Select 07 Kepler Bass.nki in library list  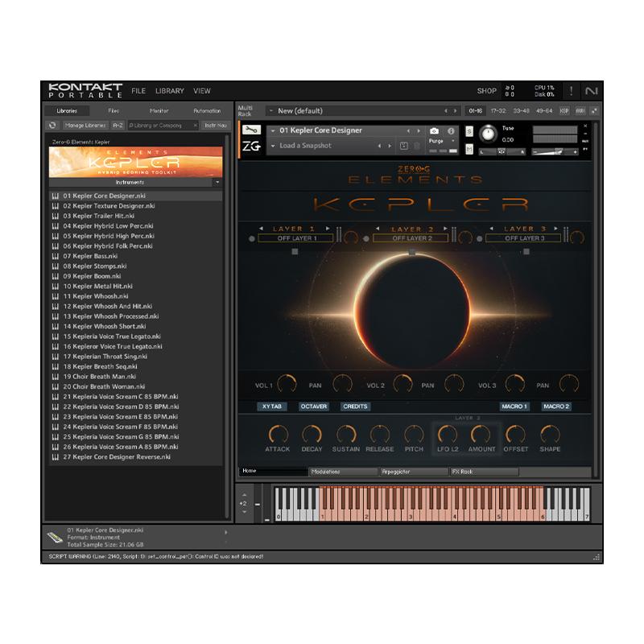(x=135, y=256)
